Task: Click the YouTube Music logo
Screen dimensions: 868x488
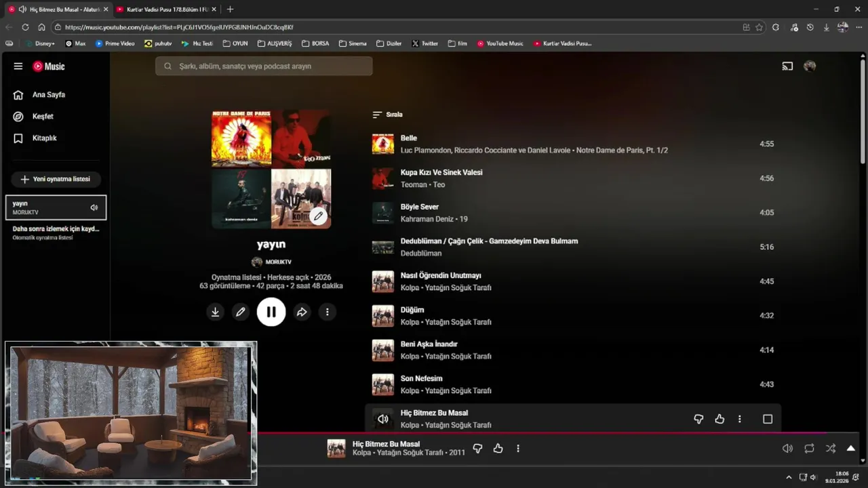Action: click(x=49, y=66)
